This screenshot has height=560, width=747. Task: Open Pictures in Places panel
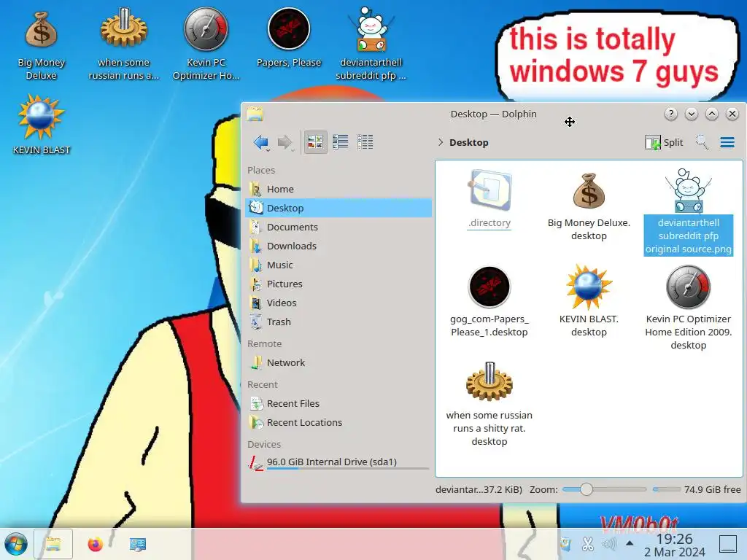338,284
